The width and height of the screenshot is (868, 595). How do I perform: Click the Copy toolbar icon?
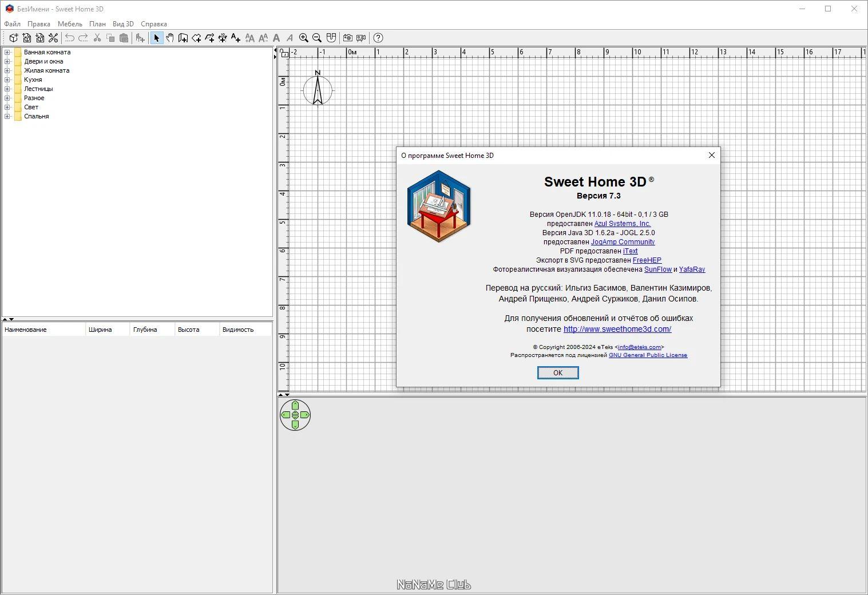(x=110, y=38)
